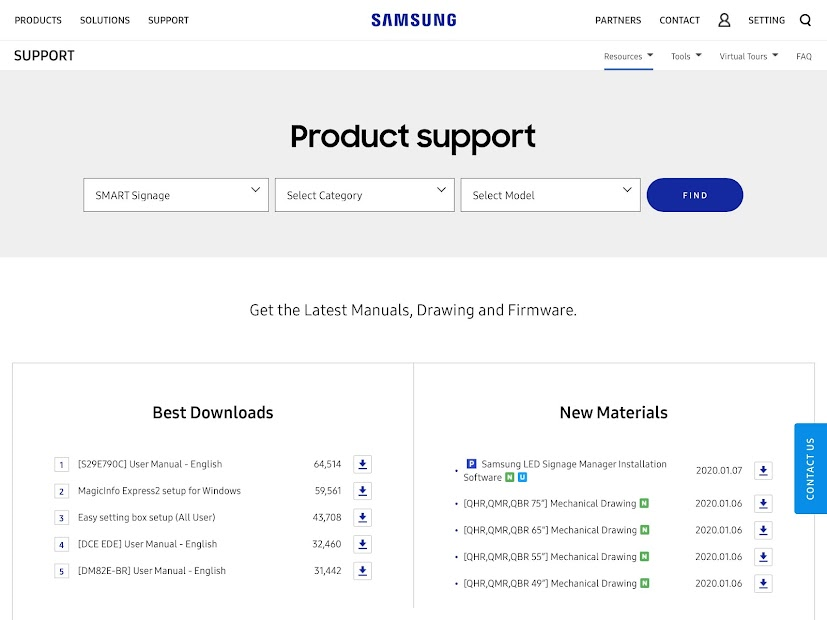Open the SMART Signage product type dropdown
The width and height of the screenshot is (827, 620).
click(x=175, y=194)
